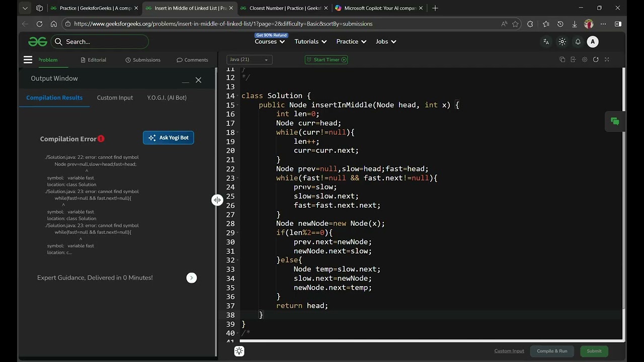Click the site information lock icon

[68, 24]
